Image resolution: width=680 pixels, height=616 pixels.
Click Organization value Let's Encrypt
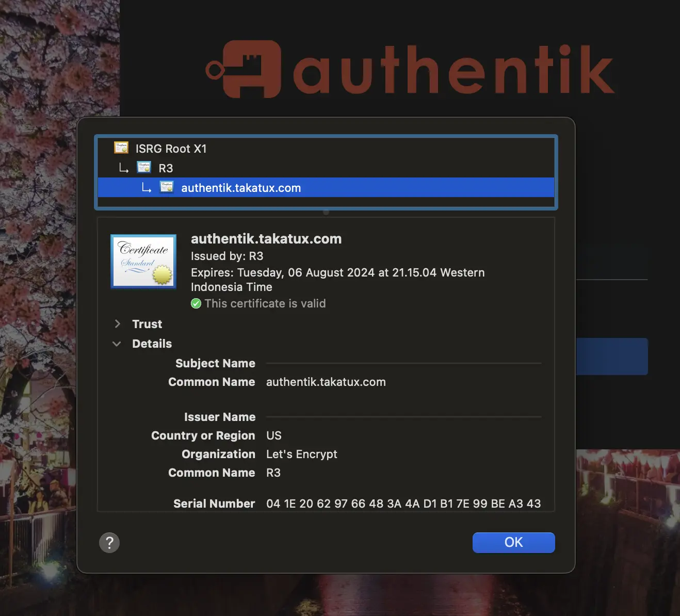click(x=302, y=455)
